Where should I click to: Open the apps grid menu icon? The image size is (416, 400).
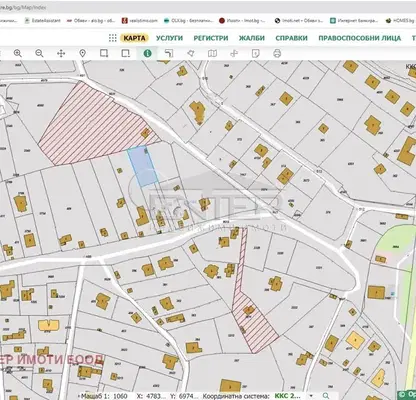pos(113,38)
